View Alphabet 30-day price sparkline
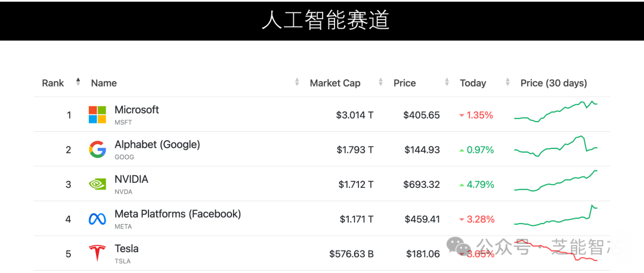Viewport: 644px width, 273px height. pyautogui.click(x=555, y=147)
